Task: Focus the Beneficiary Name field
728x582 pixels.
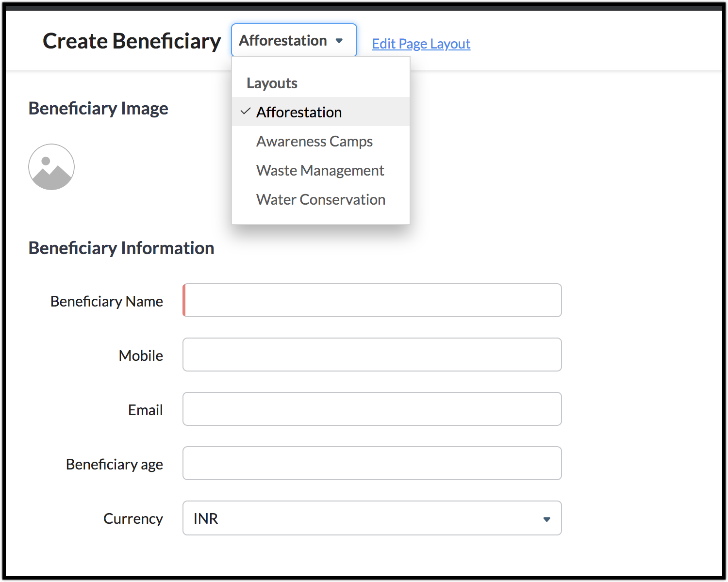Action: (372, 300)
